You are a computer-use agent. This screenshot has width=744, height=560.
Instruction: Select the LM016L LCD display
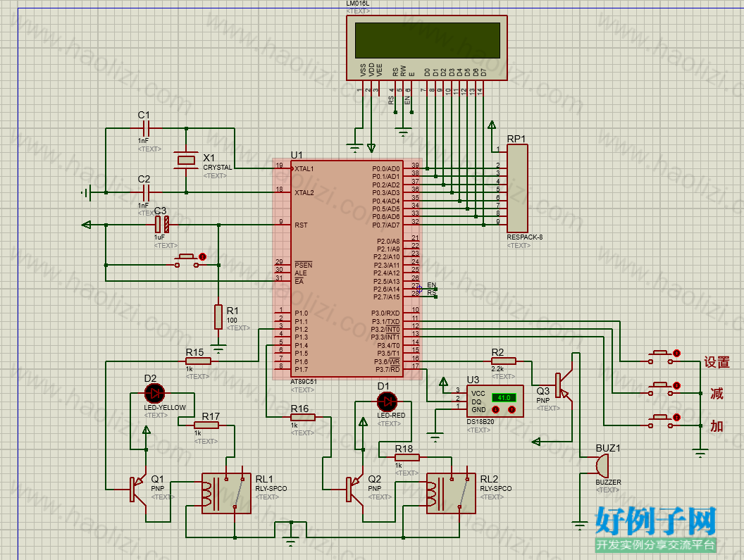click(426, 48)
